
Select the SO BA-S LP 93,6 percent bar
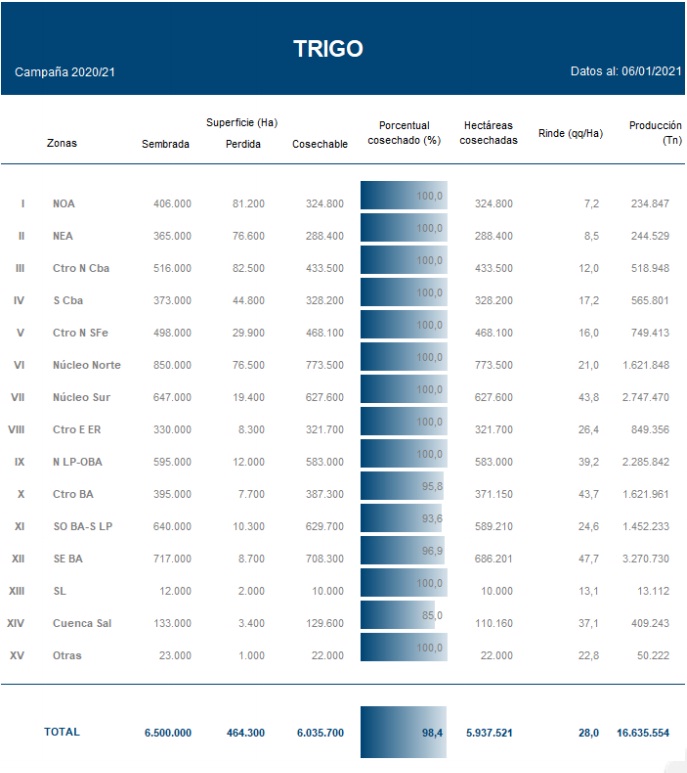click(400, 521)
